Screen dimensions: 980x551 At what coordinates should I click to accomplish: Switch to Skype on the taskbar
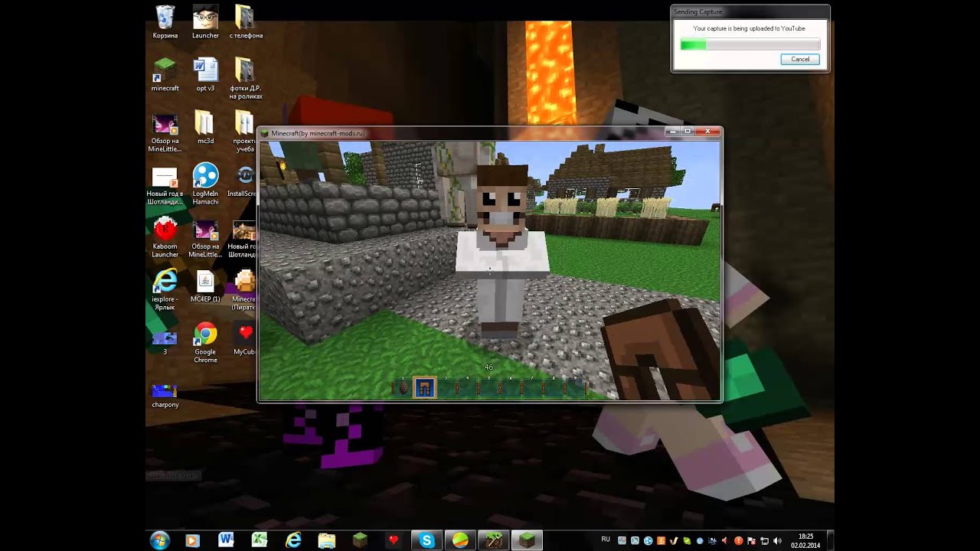(x=427, y=540)
